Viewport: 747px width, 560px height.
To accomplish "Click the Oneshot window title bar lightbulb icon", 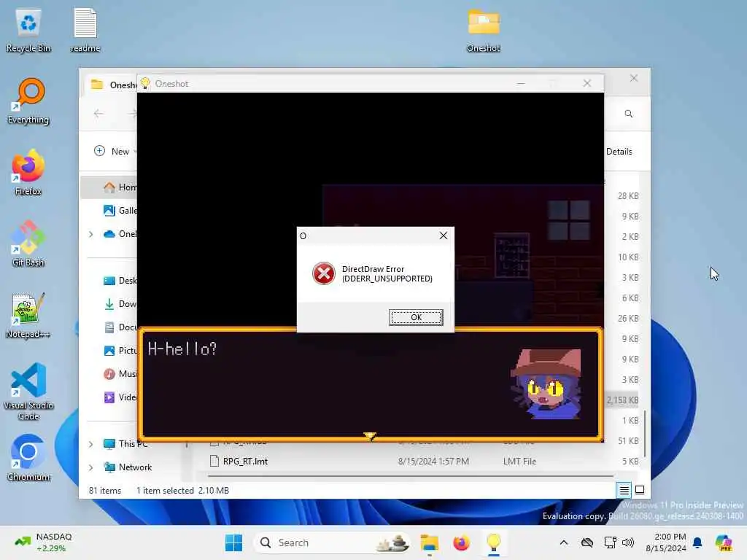I will pyautogui.click(x=145, y=83).
